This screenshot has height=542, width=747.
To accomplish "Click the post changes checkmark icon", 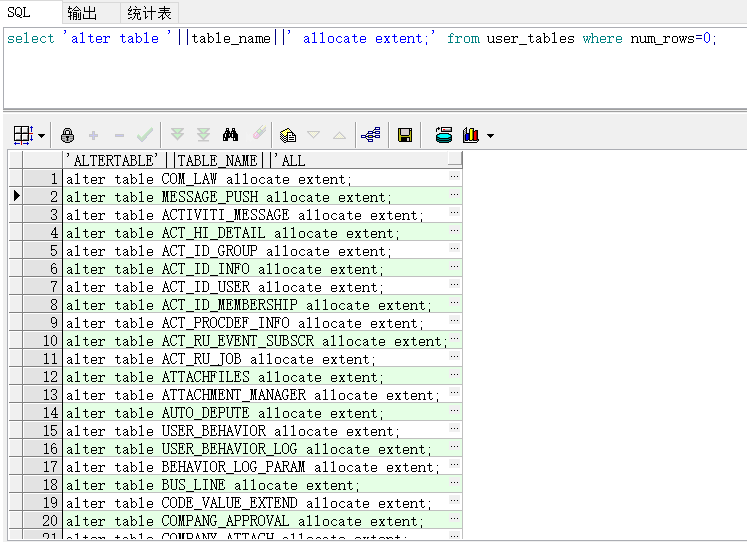I will pyautogui.click(x=145, y=135).
